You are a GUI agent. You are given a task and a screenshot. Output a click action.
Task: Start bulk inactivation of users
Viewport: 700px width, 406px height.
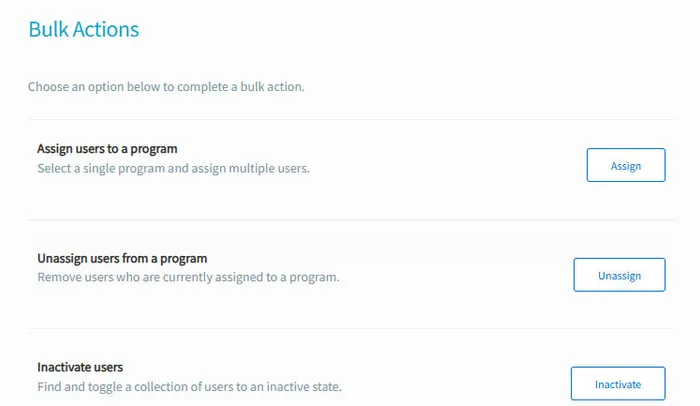point(617,384)
